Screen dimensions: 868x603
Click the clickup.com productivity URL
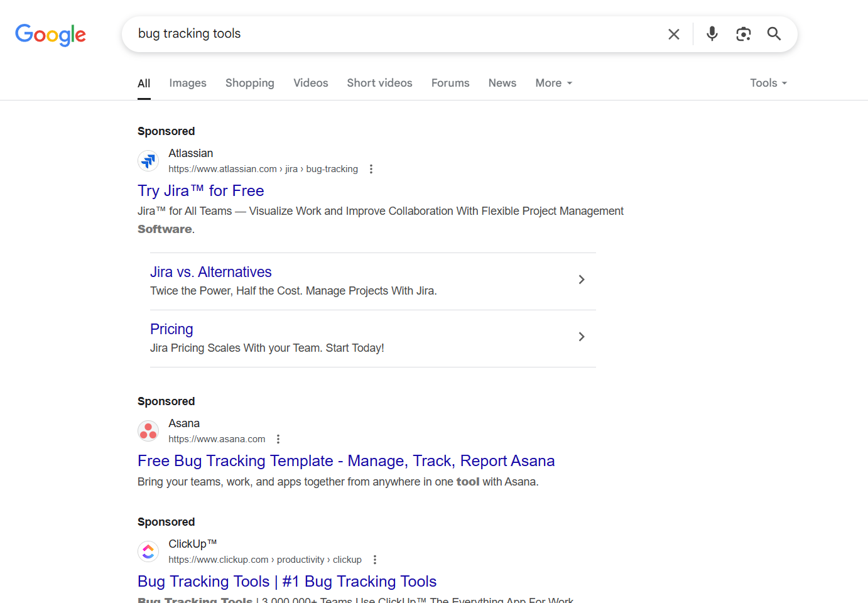click(x=265, y=560)
